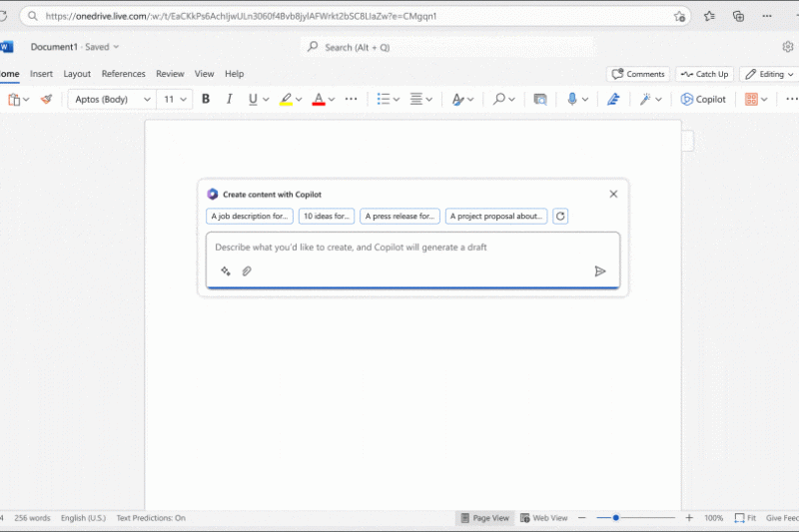This screenshot has width=799, height=532.
Task: Refresh Copilot prompt suggestions
Action: point(560,216)
